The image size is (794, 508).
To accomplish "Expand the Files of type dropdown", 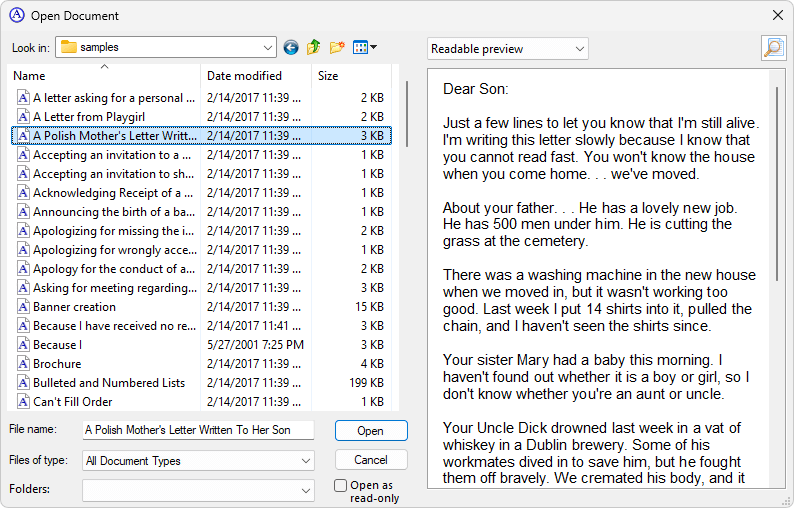I will pyautogui.click(x=305, y=461).
